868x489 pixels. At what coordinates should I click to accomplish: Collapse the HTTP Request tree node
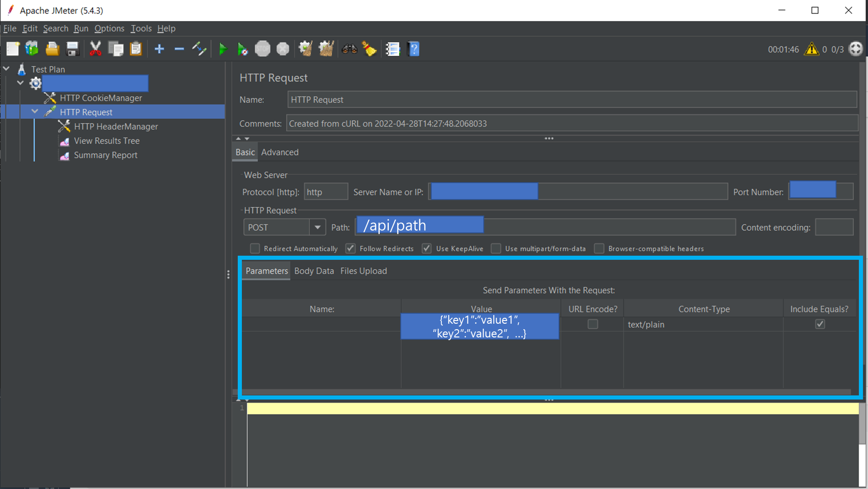point(35,111)
